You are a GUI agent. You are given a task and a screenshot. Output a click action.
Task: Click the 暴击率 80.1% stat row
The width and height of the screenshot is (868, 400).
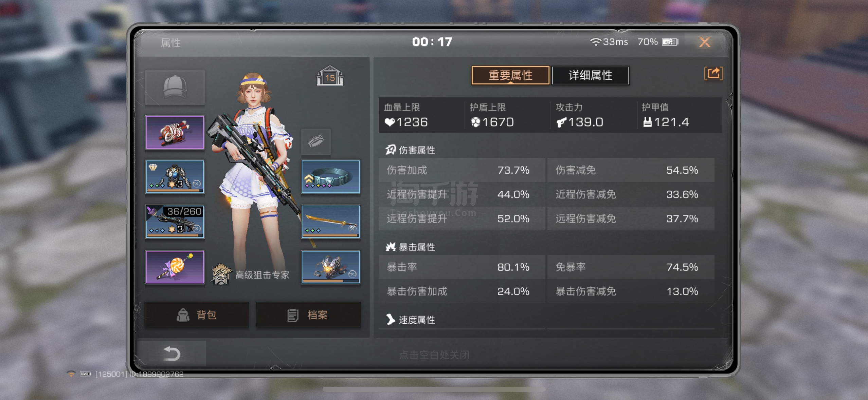pos(462,267)
